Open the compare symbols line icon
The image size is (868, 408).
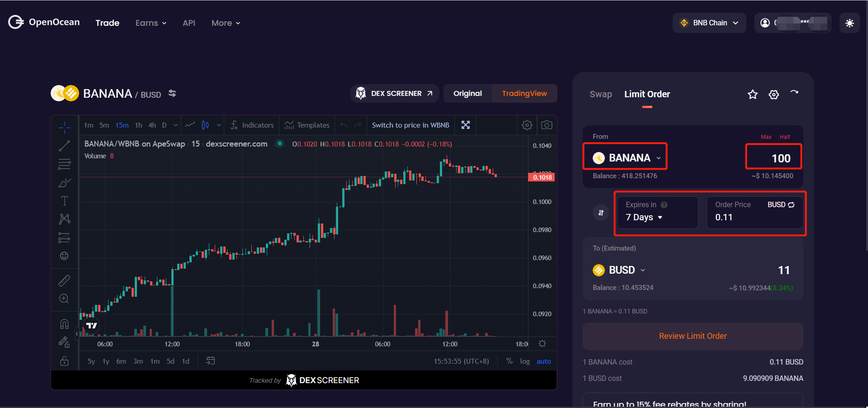coord(190,125)
